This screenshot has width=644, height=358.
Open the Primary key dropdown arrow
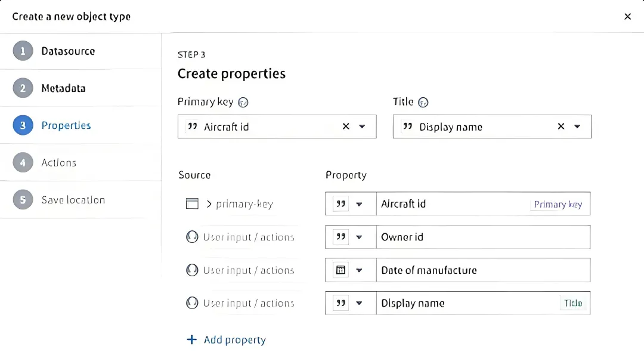coord(362,126)
